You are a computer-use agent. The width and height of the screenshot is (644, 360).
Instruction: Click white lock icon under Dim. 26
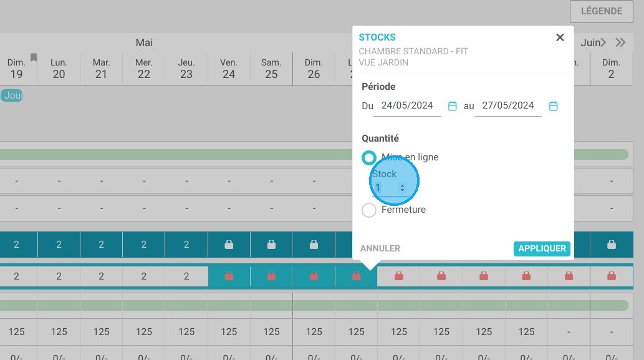(314, 245)
